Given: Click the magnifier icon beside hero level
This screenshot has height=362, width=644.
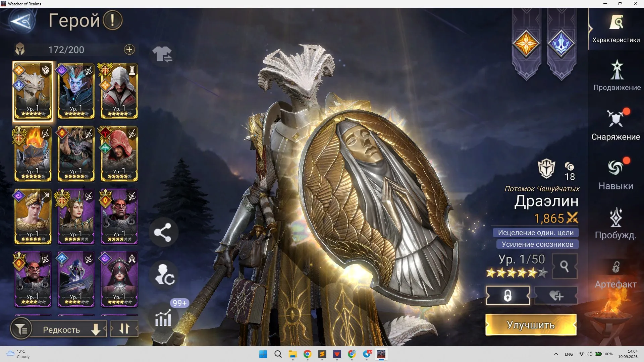Looking at the screenshot, I should click(x=565, y=266).
